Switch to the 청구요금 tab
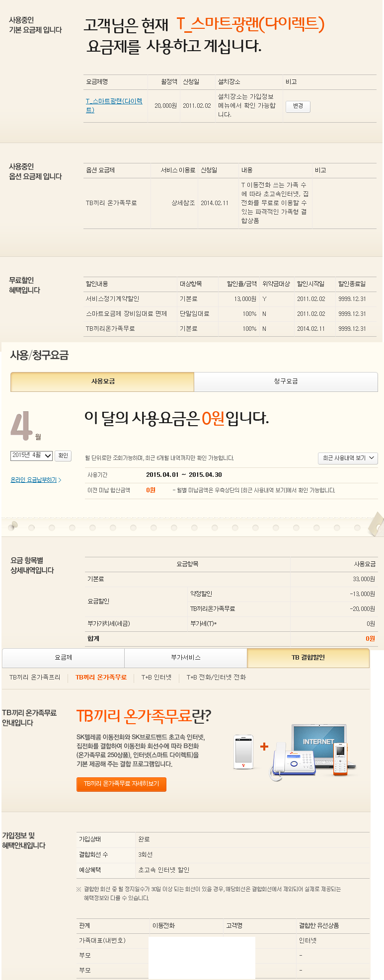 [x=286, y=381]
